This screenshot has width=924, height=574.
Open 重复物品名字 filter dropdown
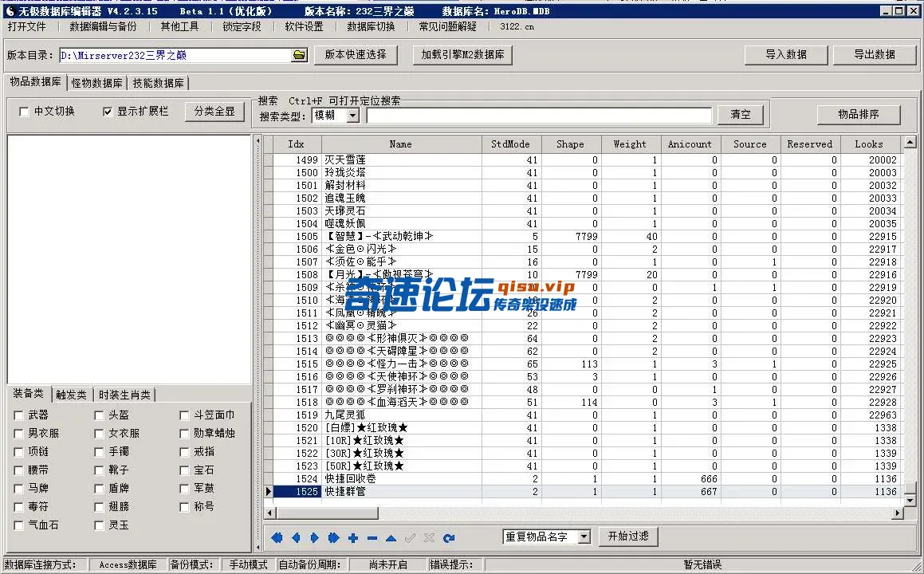point(584,537)
